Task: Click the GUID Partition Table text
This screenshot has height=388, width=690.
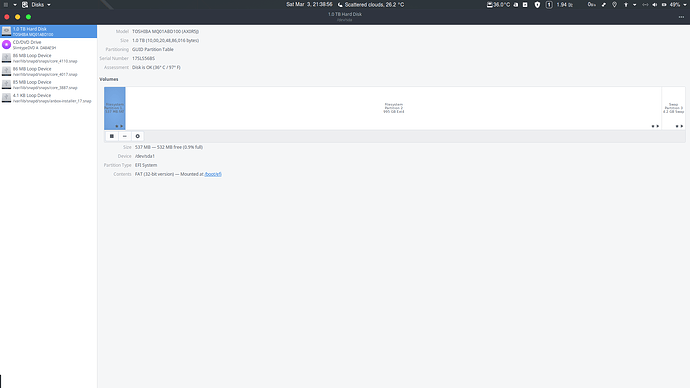Action: click(153, 49)
